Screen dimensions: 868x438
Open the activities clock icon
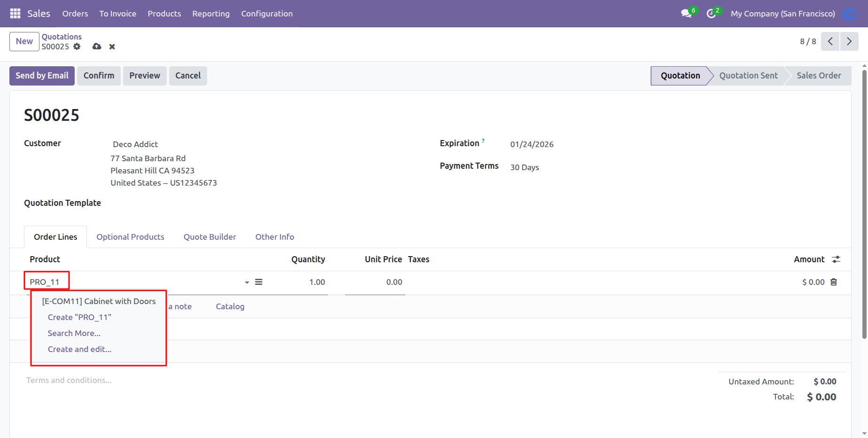[711, 14]
